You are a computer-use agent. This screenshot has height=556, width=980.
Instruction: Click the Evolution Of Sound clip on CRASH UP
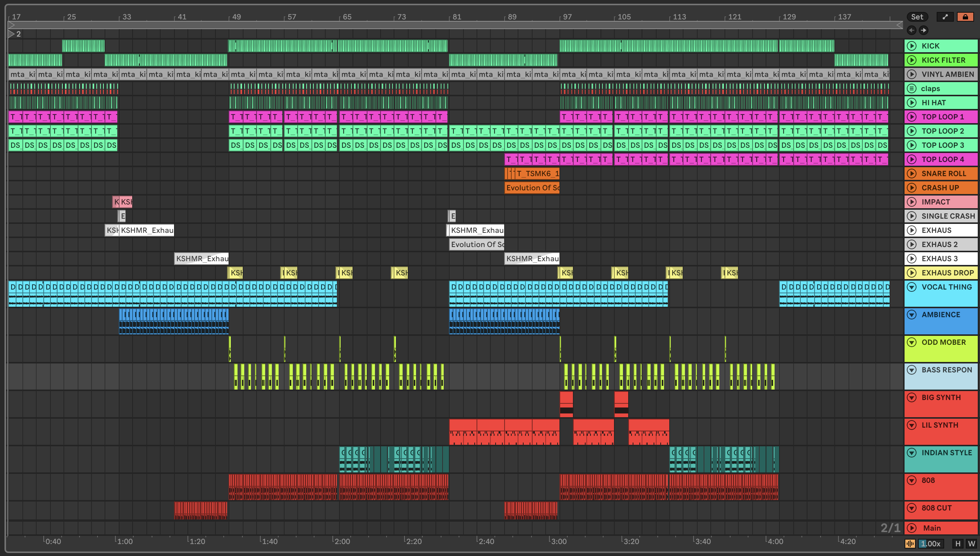coord(532,187)
